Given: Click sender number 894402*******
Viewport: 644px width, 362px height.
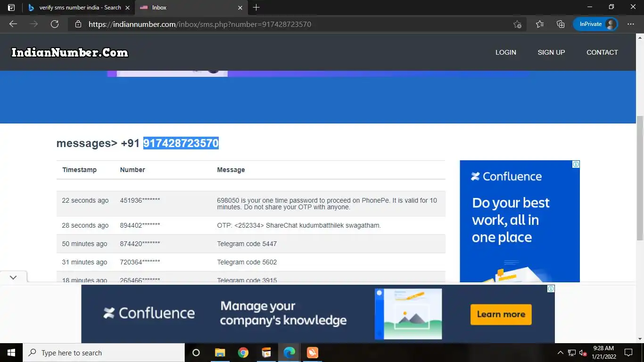Looking at the screenshot, I should (x=140, y=225).
